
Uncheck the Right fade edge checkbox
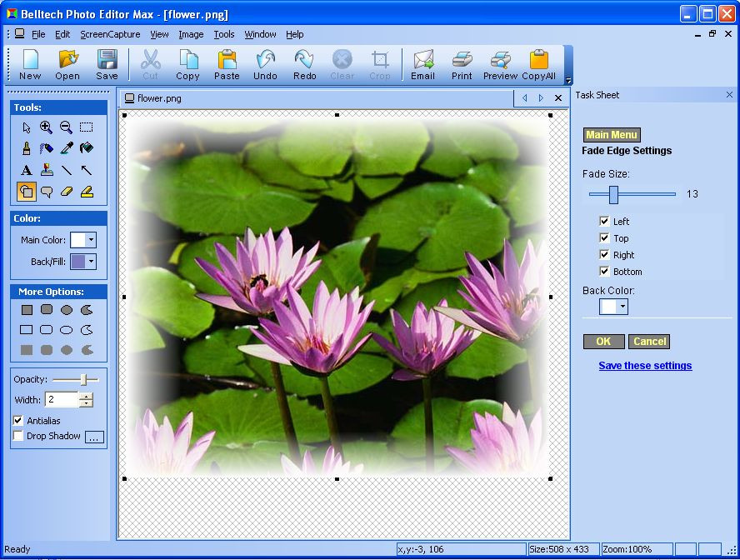tap(604, 255)
